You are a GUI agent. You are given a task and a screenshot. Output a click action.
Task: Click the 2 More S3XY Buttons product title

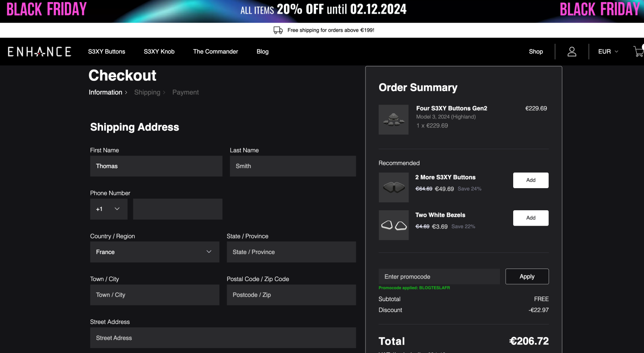coord(445,177)
